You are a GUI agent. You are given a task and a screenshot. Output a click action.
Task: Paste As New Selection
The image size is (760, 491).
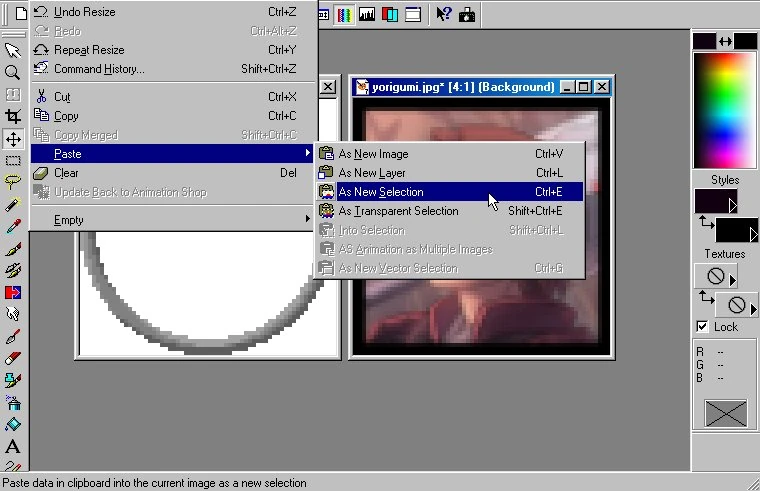point(450,192)
